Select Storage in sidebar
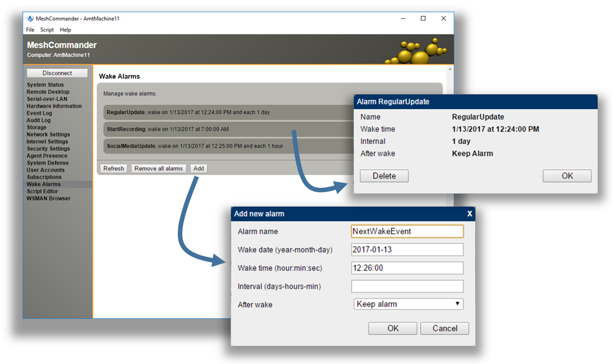The height and width of the screenshot is (364, 612). pyautogui.click(x=36, y=127)
